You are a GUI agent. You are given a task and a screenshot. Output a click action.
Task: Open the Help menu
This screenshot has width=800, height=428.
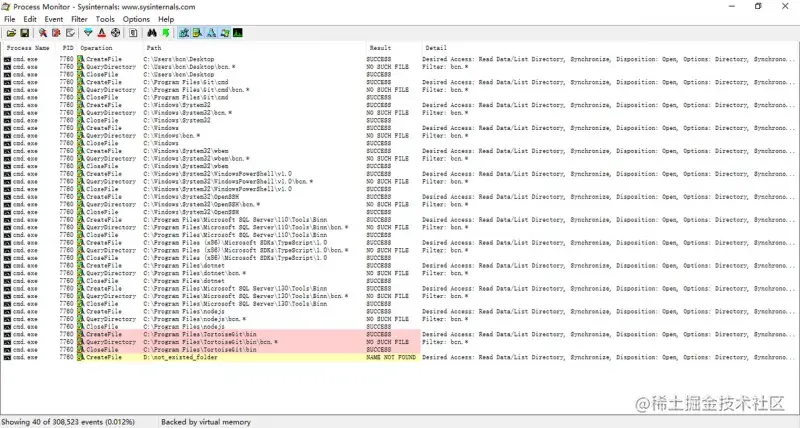tap(166, 19)
